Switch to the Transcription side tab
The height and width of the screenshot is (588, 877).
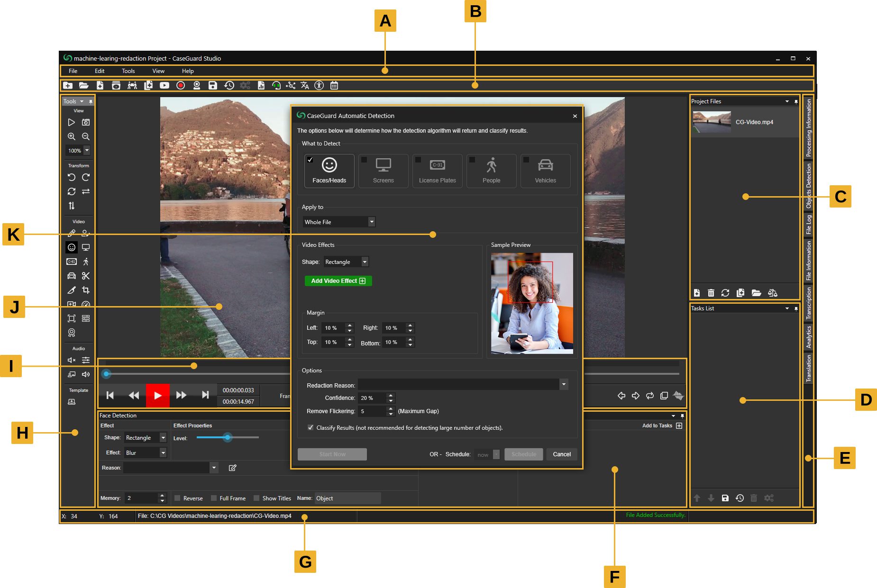click(x=808, y=303)
